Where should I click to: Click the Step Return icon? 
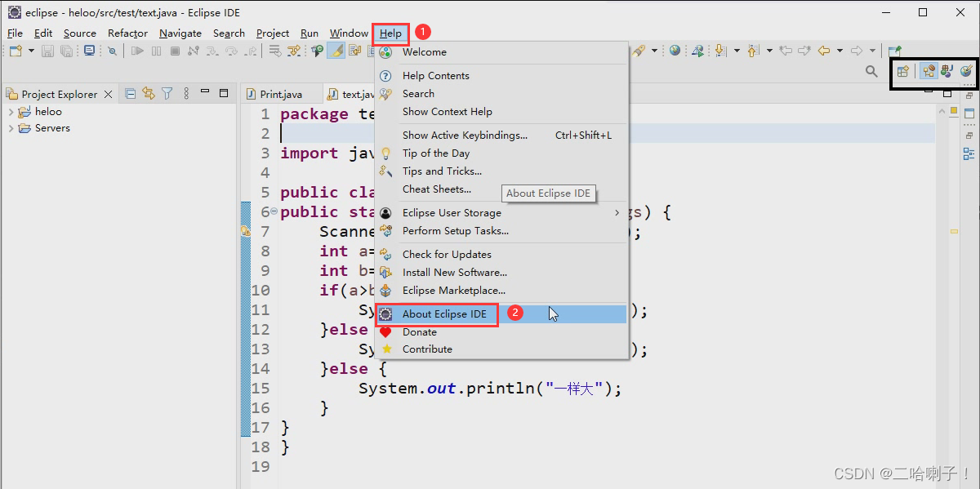click(251, 51)
